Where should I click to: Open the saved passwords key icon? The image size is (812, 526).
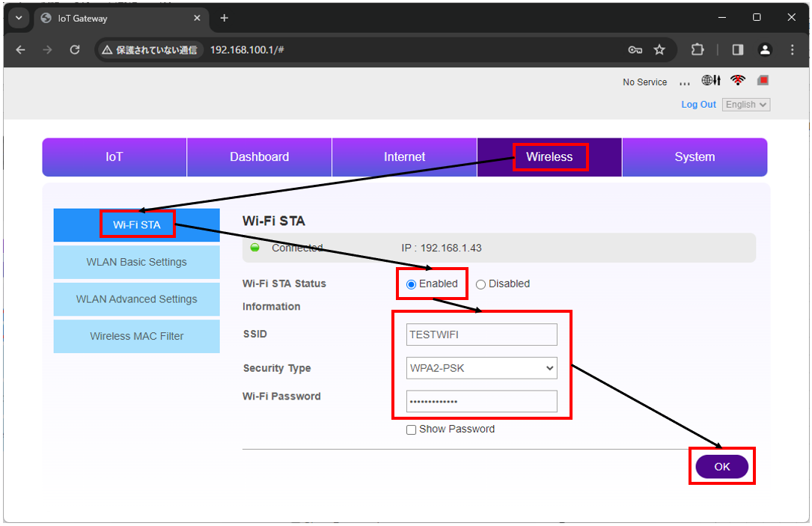pyautogui.click(x=635, y=50)
